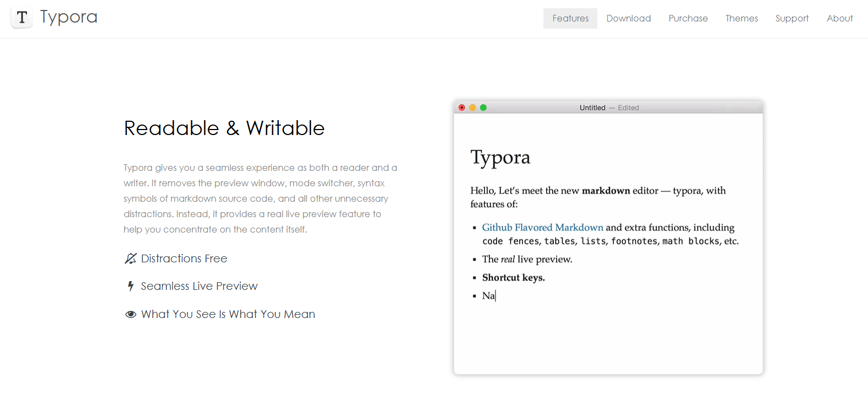This screenshot has width=868, height=415.
Task: Click the Typora T logo icon
Action: pyautogui.click(x=22, y=18)
